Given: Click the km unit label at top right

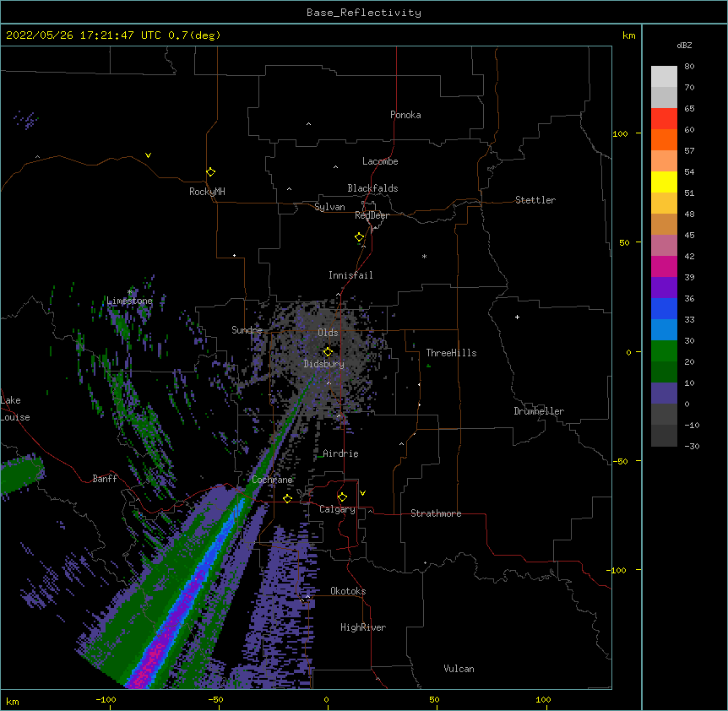Looking at the screenshot, I should 628,35.
